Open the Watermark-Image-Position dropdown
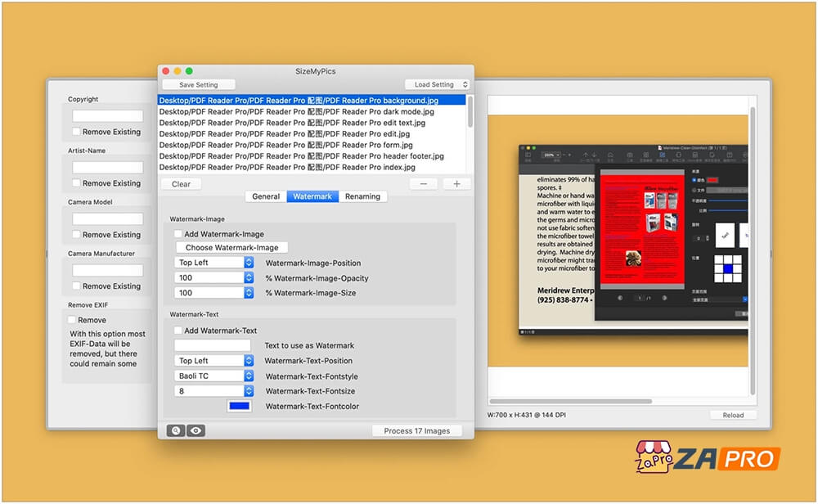 (x=214, y=263)
